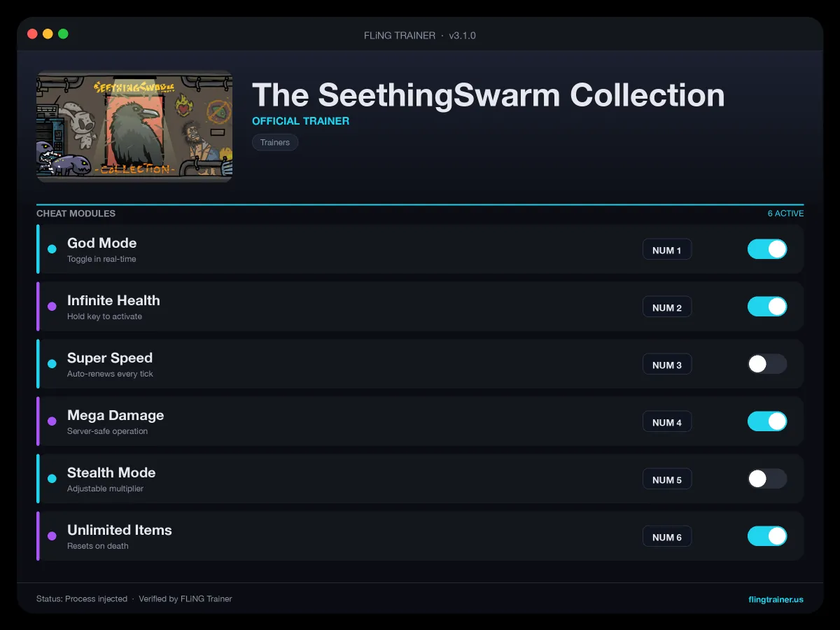The width and height of the screenshot is (840, 630).
Task: Click the Trainers tag chip
Action: [275, 142]
